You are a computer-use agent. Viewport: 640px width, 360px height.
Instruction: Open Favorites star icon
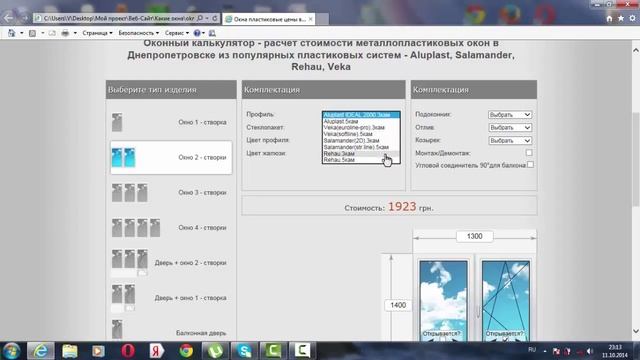(x=621, y=18)
